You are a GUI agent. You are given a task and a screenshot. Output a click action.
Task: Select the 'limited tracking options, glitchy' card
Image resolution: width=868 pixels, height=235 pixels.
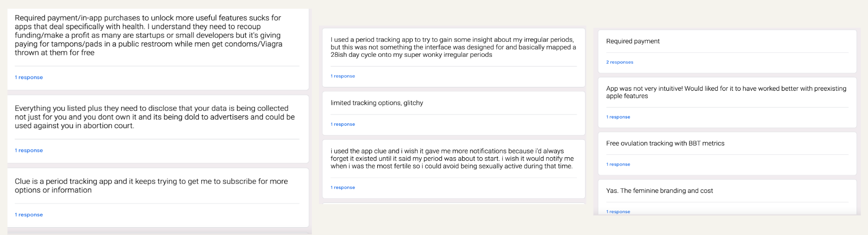click(453, 113)
